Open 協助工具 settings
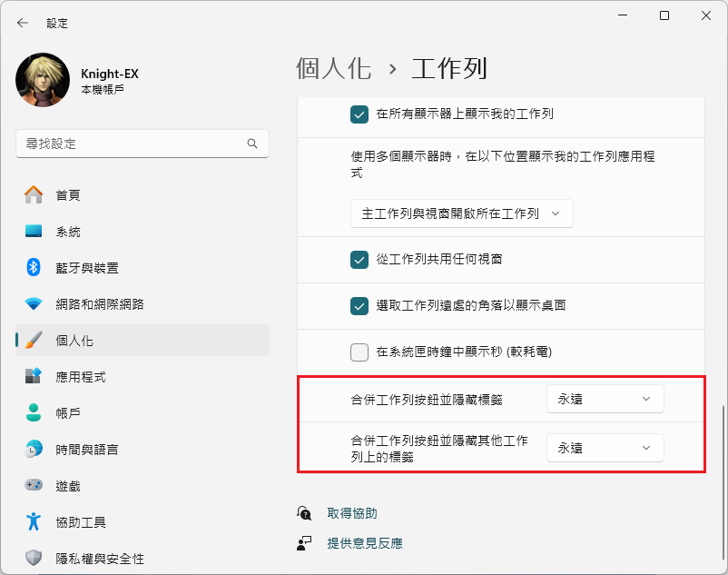This screenshot has width=728, height=575. 143,522
